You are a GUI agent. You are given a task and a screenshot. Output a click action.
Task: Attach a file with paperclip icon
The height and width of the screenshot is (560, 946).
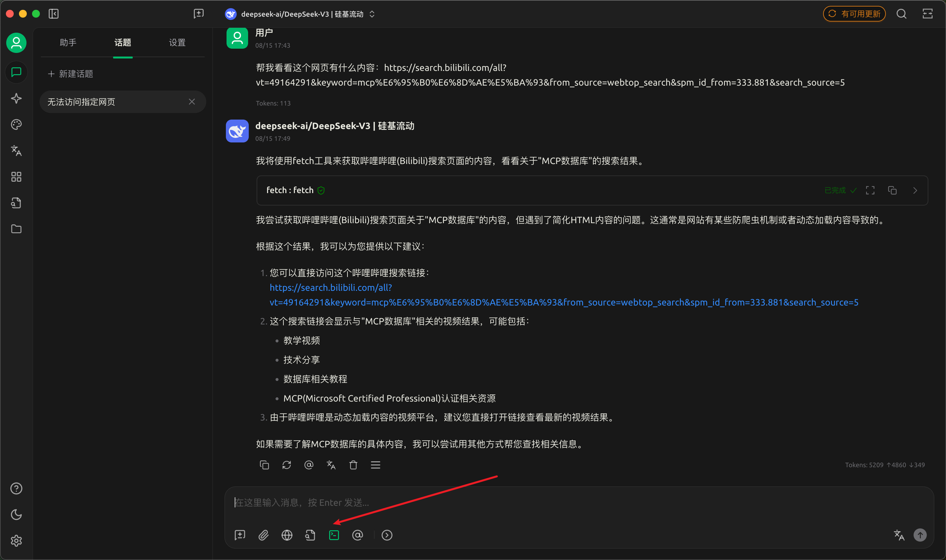tap(263, 535)
